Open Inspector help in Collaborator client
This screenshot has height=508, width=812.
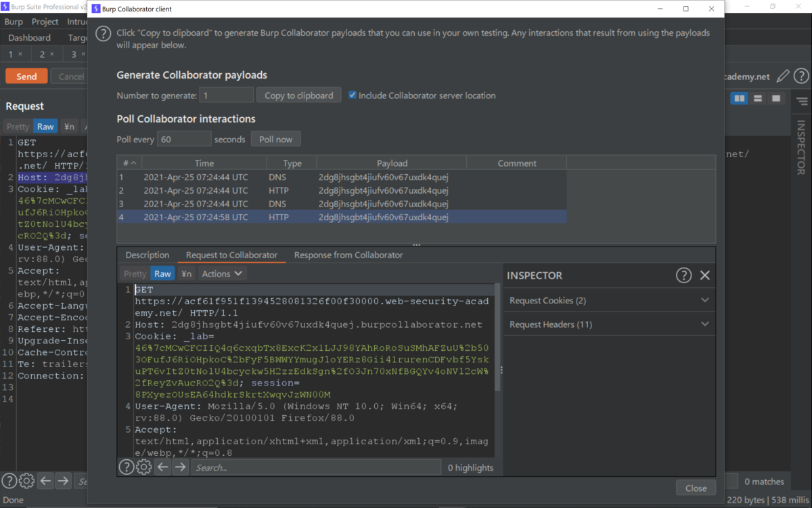pyautogui.click(x=684, y=275)
